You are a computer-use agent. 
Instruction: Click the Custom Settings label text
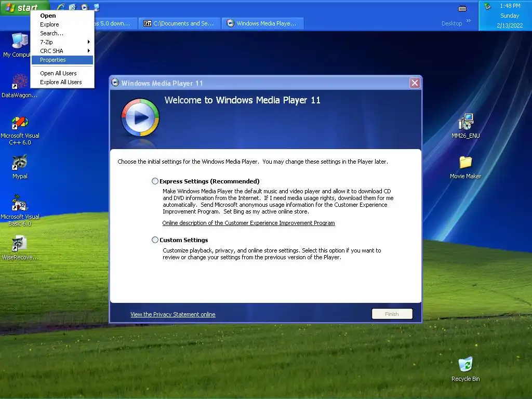pyautogui.click(x=183, y=240)
